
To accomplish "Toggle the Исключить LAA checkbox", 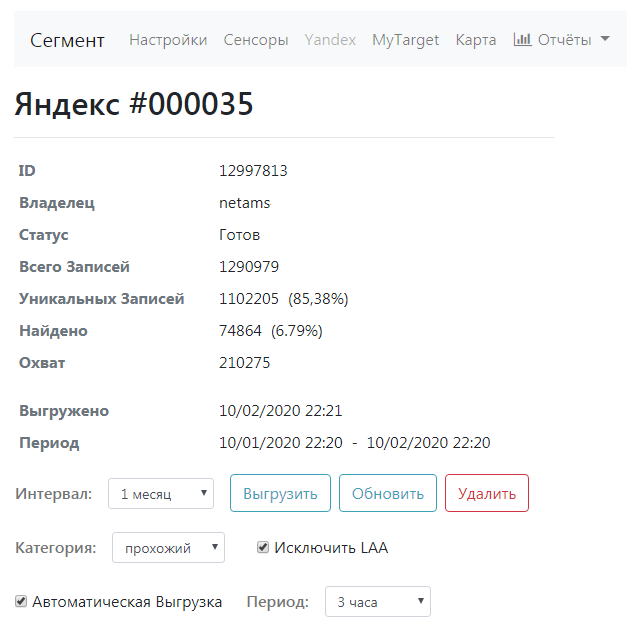I will [x=263, y=548].
